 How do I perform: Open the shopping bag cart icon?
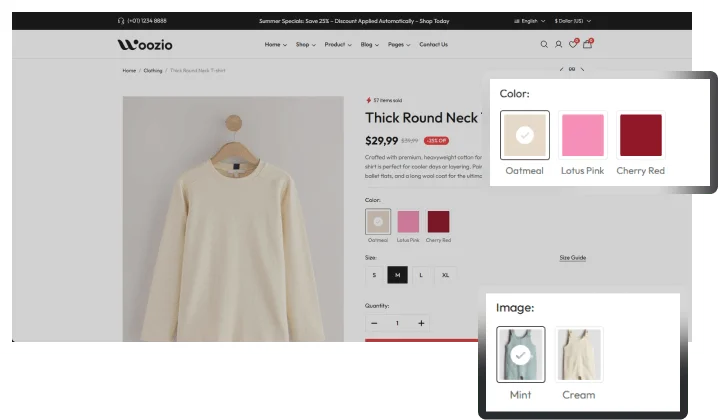(587, 44)
